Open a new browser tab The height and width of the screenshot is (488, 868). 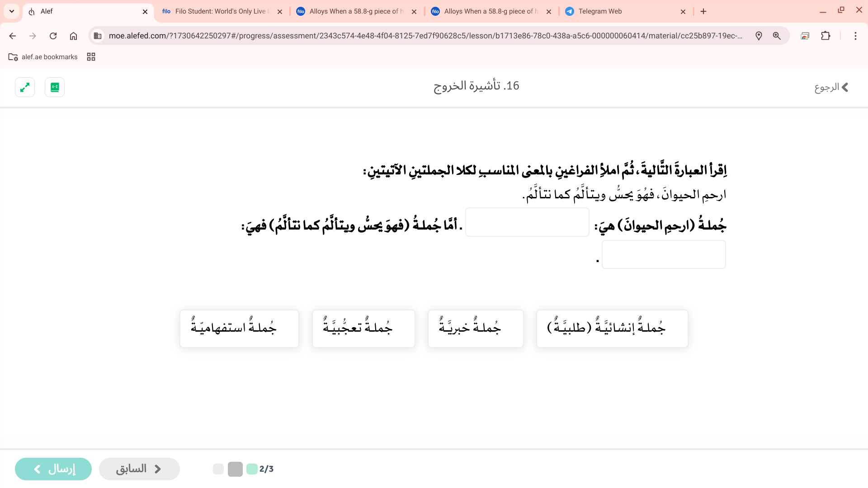(x=703, y=11)
